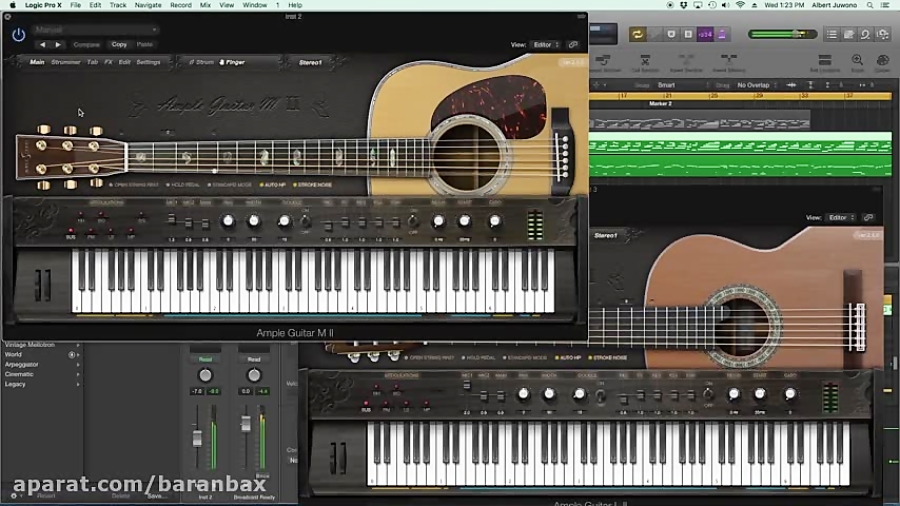Toggle the metronome click button

tap(722, 34)
